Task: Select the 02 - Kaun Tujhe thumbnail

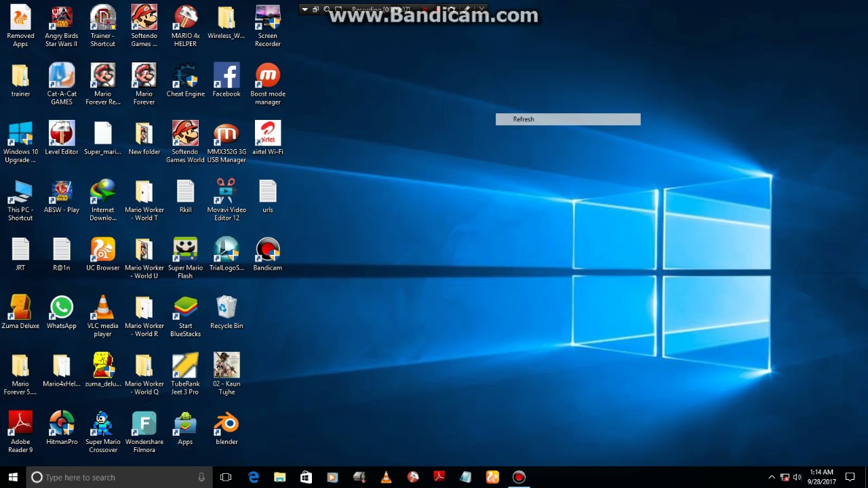Action: 226,375
